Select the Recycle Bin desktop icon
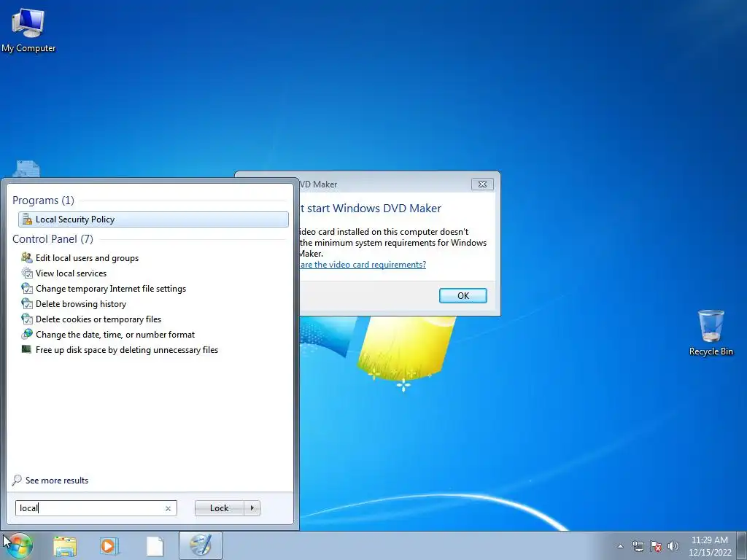The image size is (747, 560). pos(711,332)
